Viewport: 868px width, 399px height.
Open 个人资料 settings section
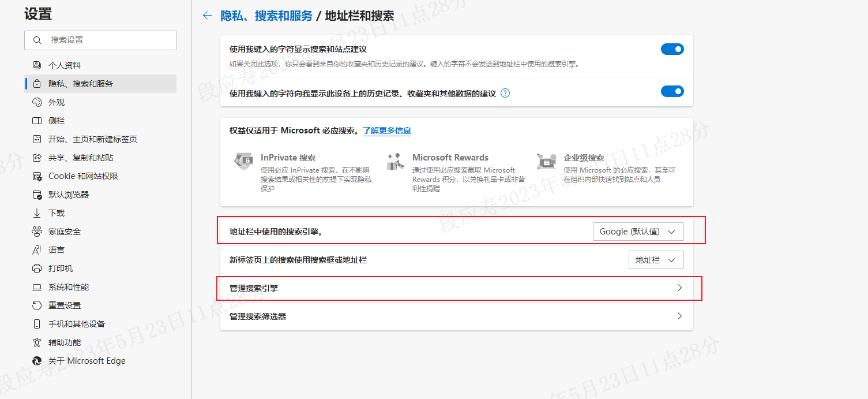[x=101, y=65]
